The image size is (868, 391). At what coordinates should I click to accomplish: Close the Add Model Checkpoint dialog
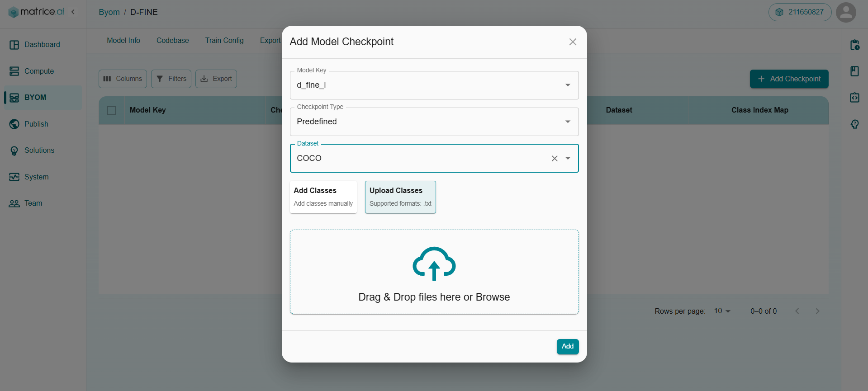[573, 42]
